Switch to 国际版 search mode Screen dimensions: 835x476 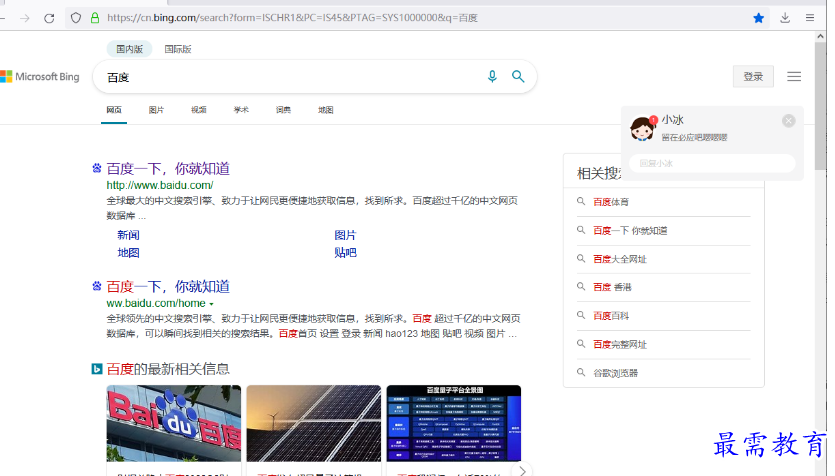click(178, 49)
